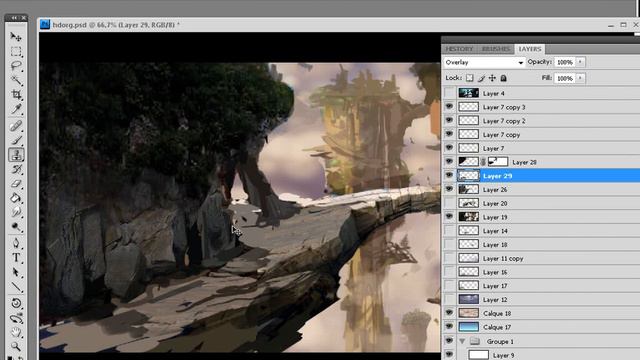Select the Lasso tool
The width and height of the screenshot is (640, 360).
point(16,66)
